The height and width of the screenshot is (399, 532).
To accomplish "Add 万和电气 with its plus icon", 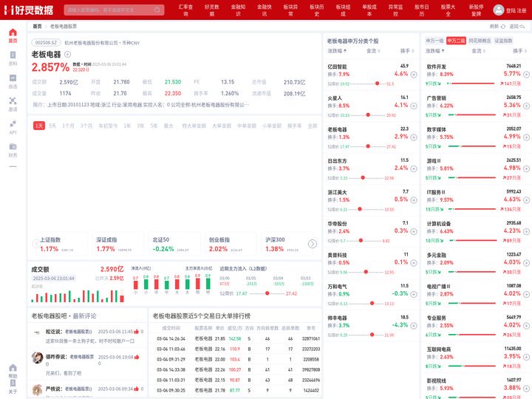I will (x=414, y=294).
